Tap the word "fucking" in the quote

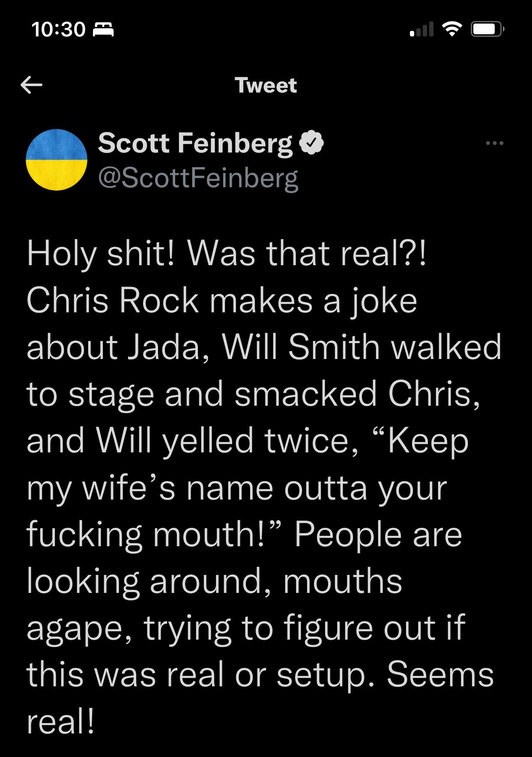pyautogui.click(x=84, y=535)
